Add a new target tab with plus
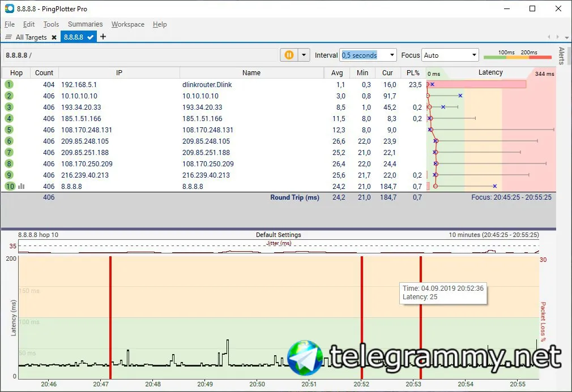Screen dimensions: 572x392 point(103,36)
